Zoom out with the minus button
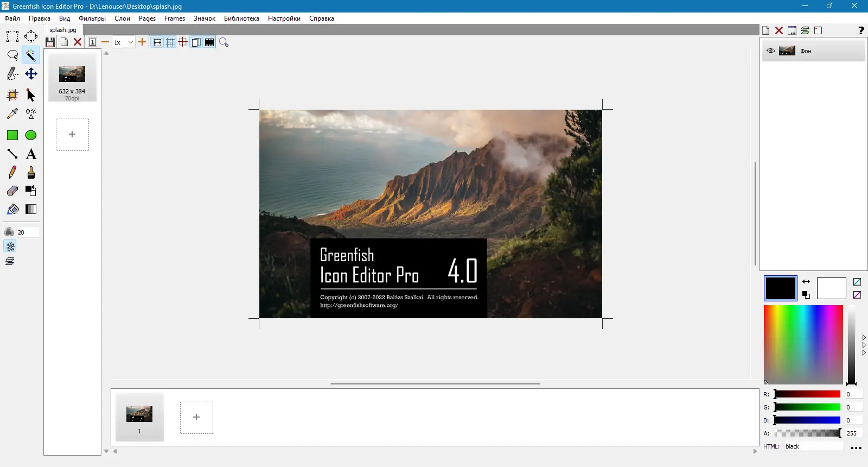 click(105, 42)
